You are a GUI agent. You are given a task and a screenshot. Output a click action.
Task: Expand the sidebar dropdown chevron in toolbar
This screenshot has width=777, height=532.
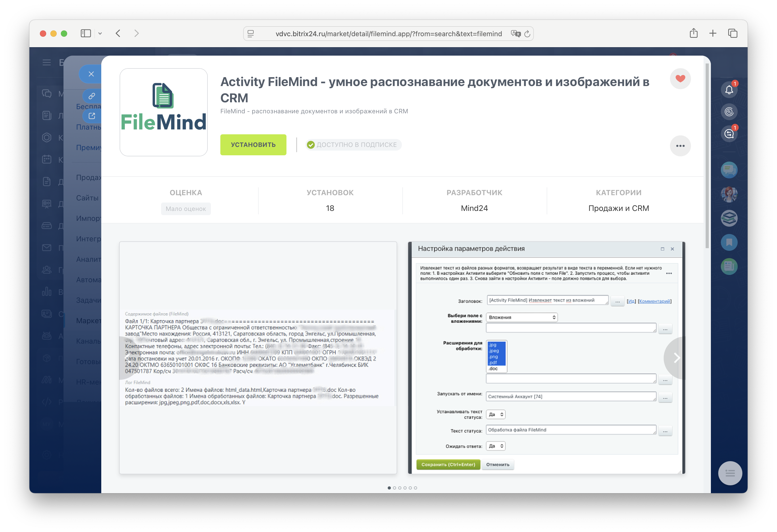point(100,33)
